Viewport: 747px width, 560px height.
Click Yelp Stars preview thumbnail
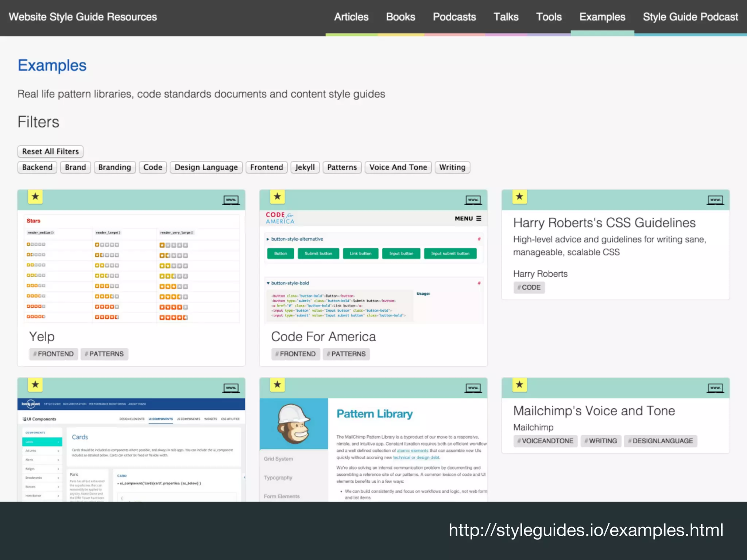click(131, 268)
